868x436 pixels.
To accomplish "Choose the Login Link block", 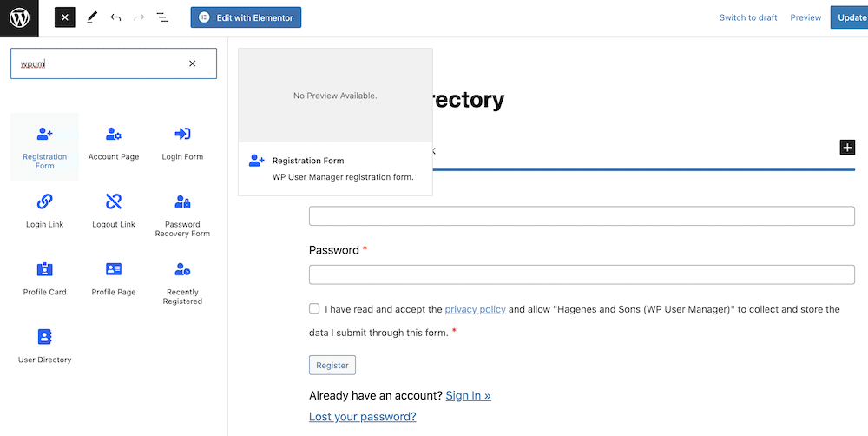I will click(45, 215).
